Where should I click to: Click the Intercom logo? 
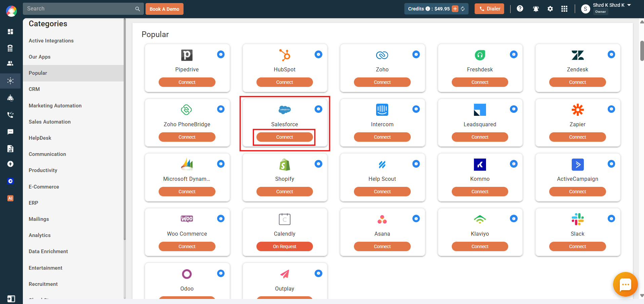tap(382, 110)
